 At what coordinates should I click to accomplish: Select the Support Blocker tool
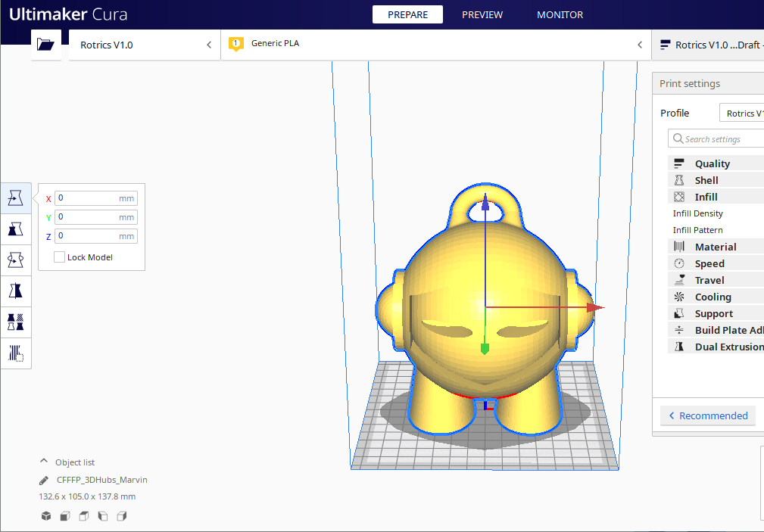point(16,353)
